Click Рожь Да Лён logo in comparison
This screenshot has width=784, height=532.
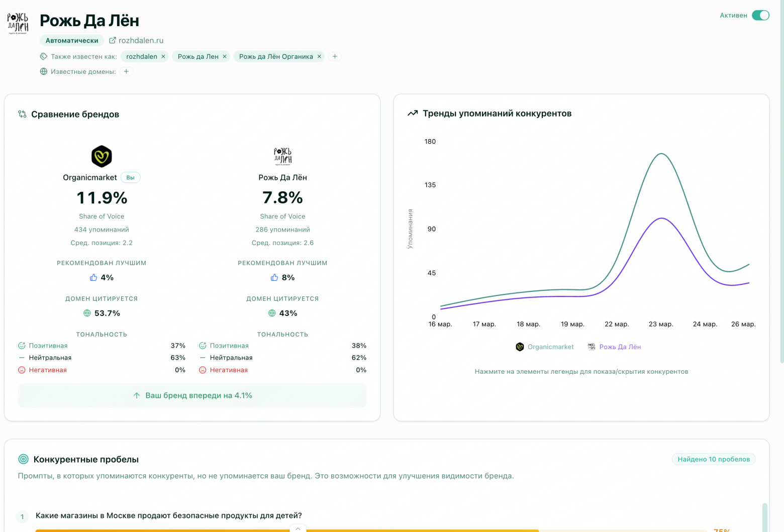[282, 156]
